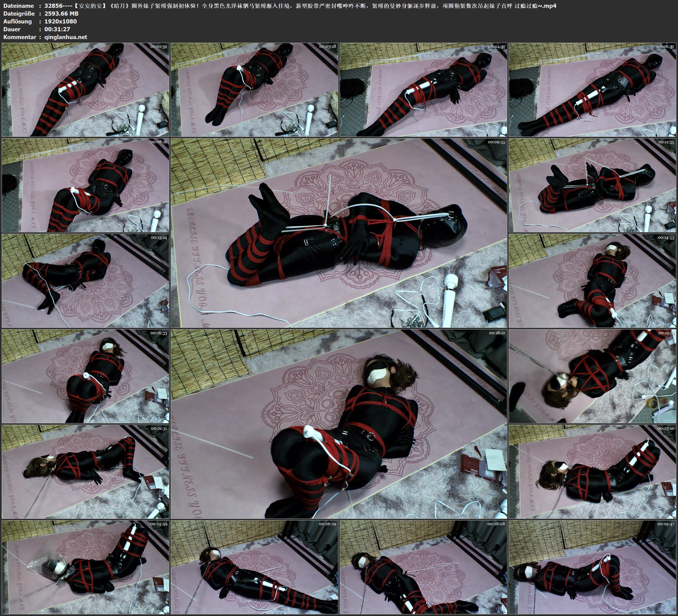Click the 1920x1080 resolution value

tap(61, 21)
